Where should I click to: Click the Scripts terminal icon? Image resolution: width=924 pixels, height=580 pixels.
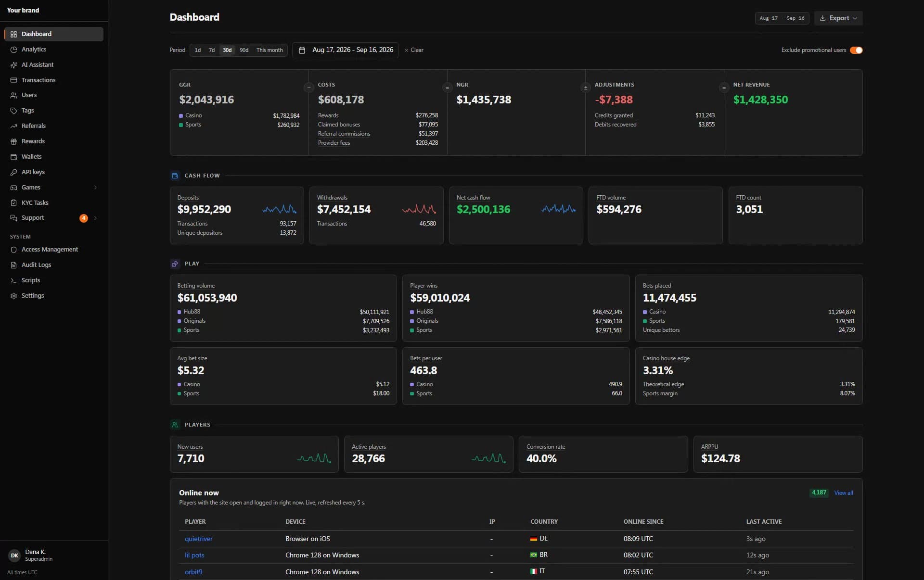[13, 280]
